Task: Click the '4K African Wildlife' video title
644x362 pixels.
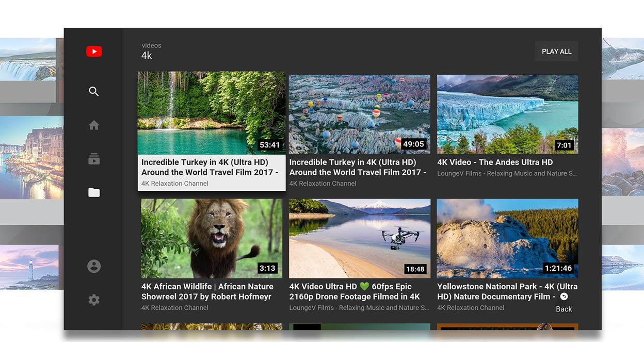Action: tap(207, 291)
